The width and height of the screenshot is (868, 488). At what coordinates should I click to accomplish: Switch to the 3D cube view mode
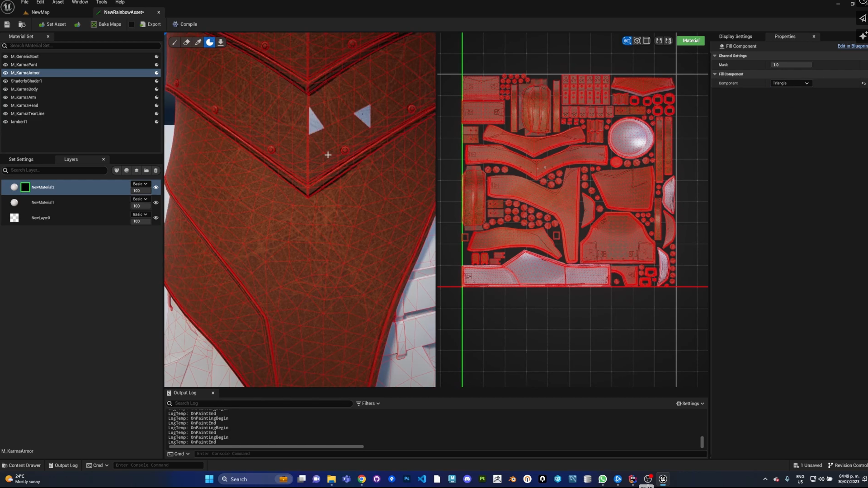[x=637, y=41]
